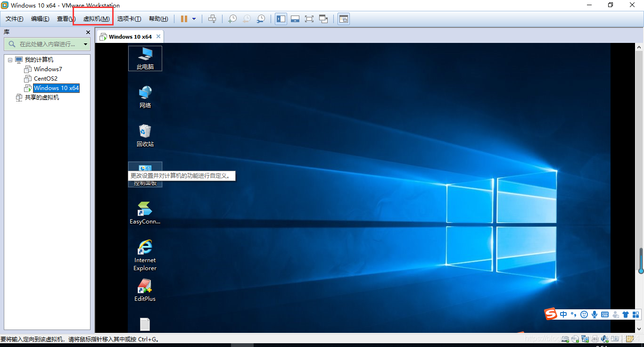Take a snapshot of this virtual machine
The height and width of the screenshot is (347, 644).
pos(232,19)
